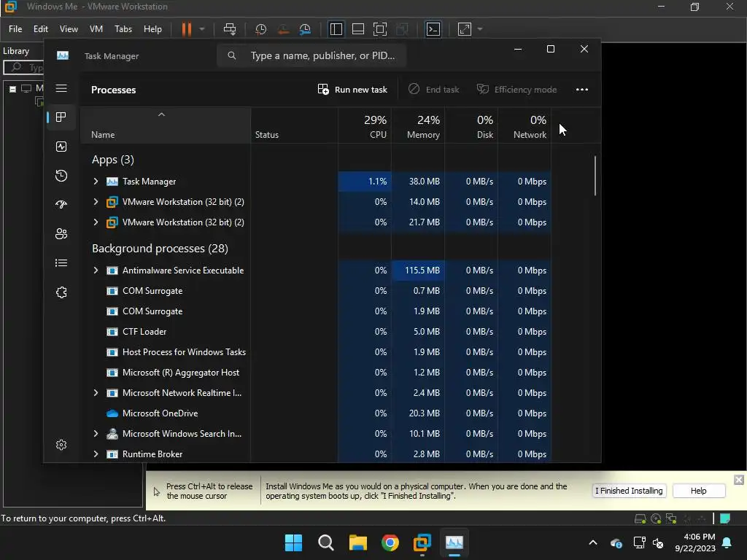Open the Details page in sidebar

61,262
